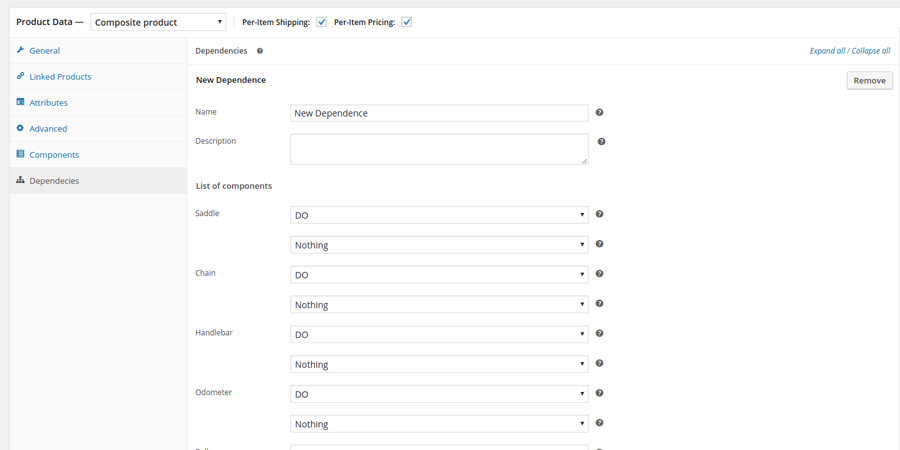Click inside the Description text area
The image size is (900, 450).
(x=439, y=149)
